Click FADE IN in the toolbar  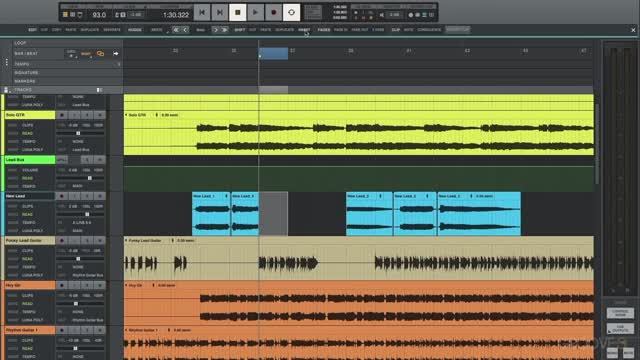[x=341, y=30]
